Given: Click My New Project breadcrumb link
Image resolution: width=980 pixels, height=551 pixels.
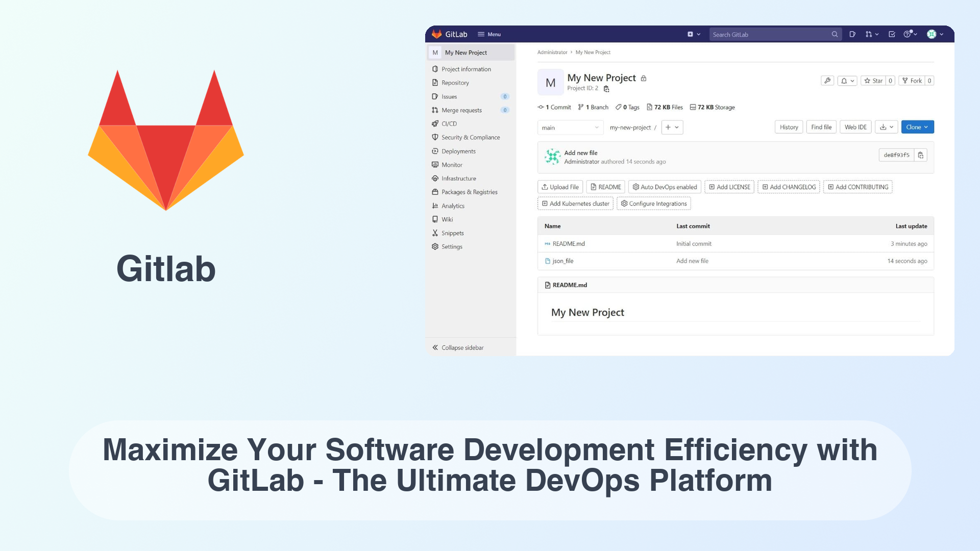Looking at the screenshot, I should pos(593,52).
